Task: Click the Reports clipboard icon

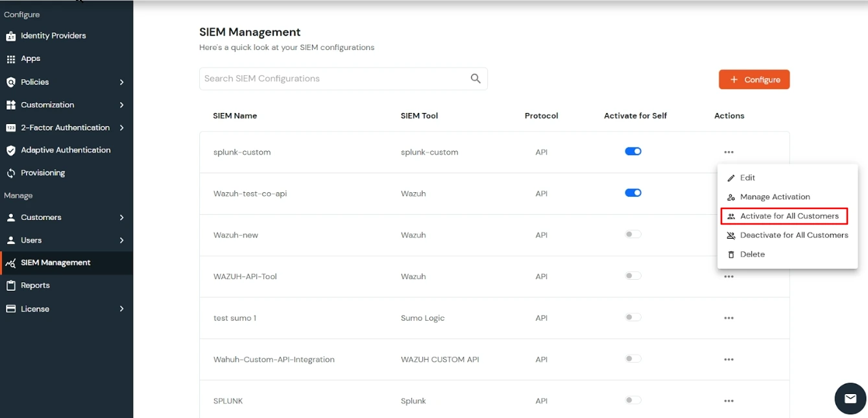Action: tap(10, 286)
